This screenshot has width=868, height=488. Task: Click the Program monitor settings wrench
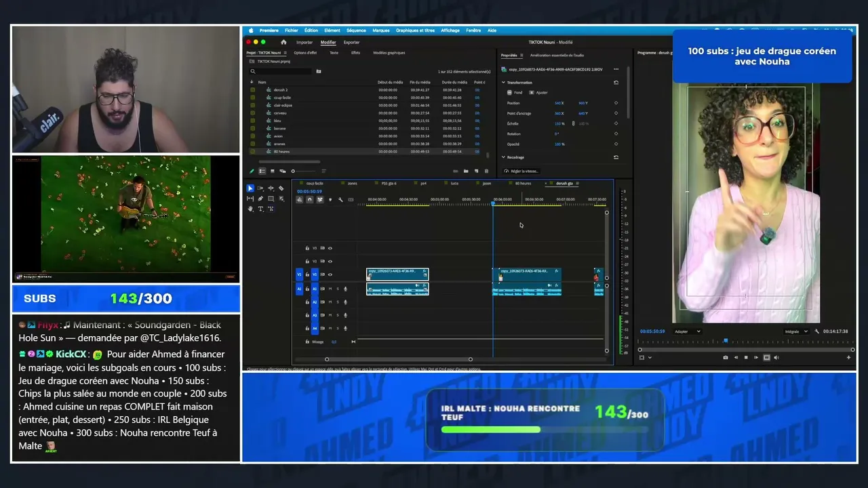[816, 331]
